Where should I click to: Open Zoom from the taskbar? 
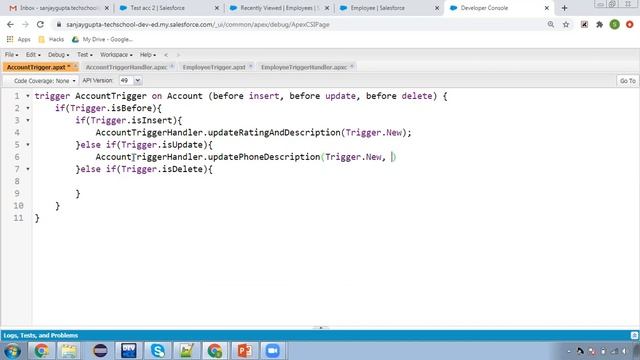273,351
